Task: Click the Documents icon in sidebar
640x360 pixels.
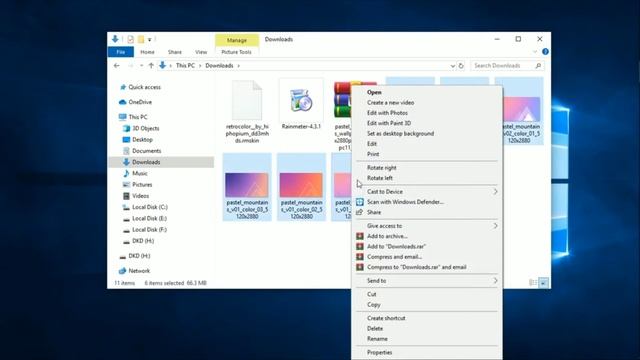Action: (127, 151)
